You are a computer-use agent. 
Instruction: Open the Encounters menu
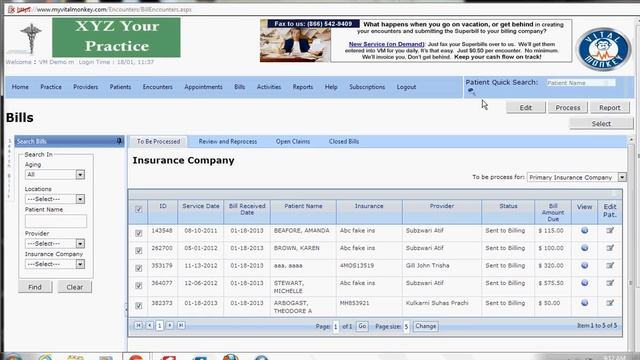pyautogui.click(x=158, y=87)
